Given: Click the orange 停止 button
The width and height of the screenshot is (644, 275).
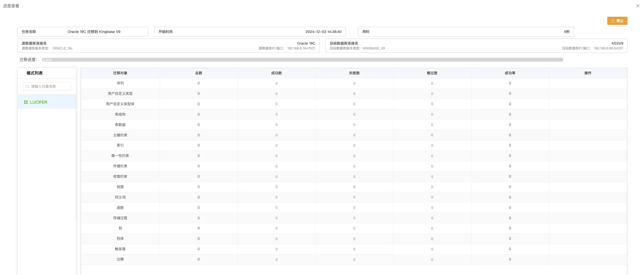Looking at the screenshot, I should 617,21.
